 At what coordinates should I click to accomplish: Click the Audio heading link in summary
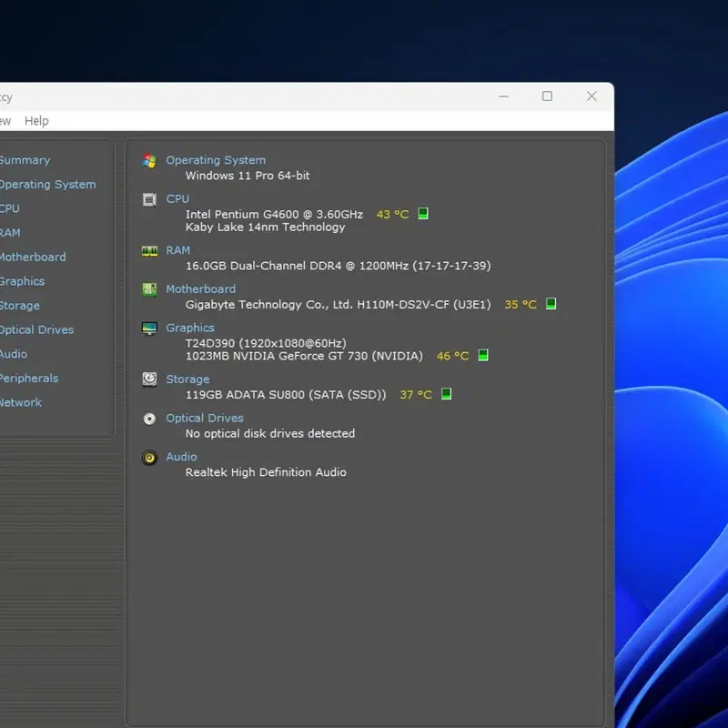(x=181, y=457)
